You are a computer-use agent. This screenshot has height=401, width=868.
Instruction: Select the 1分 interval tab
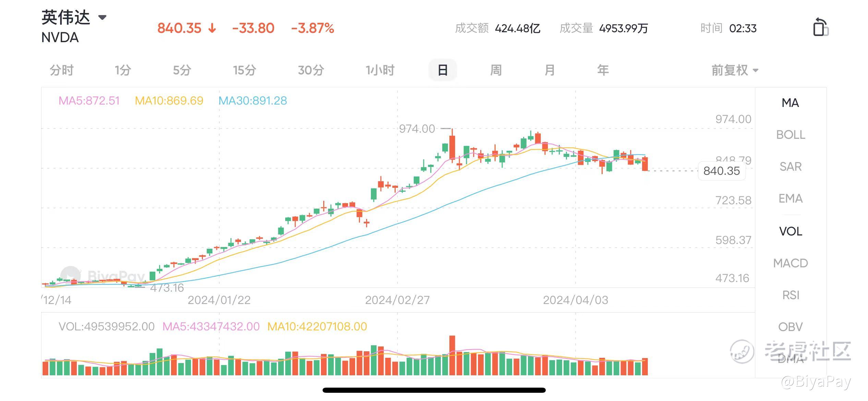[x=123, y=70]
